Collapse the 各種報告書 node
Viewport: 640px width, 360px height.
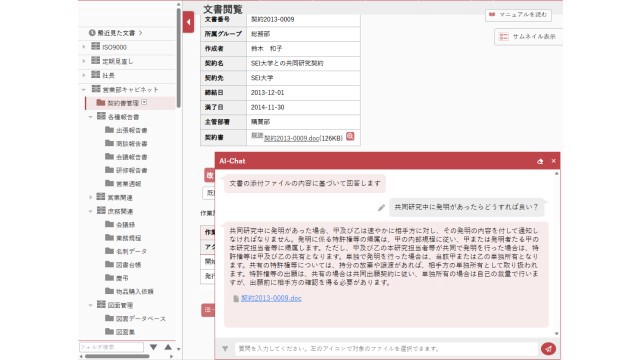coord(91,117)
